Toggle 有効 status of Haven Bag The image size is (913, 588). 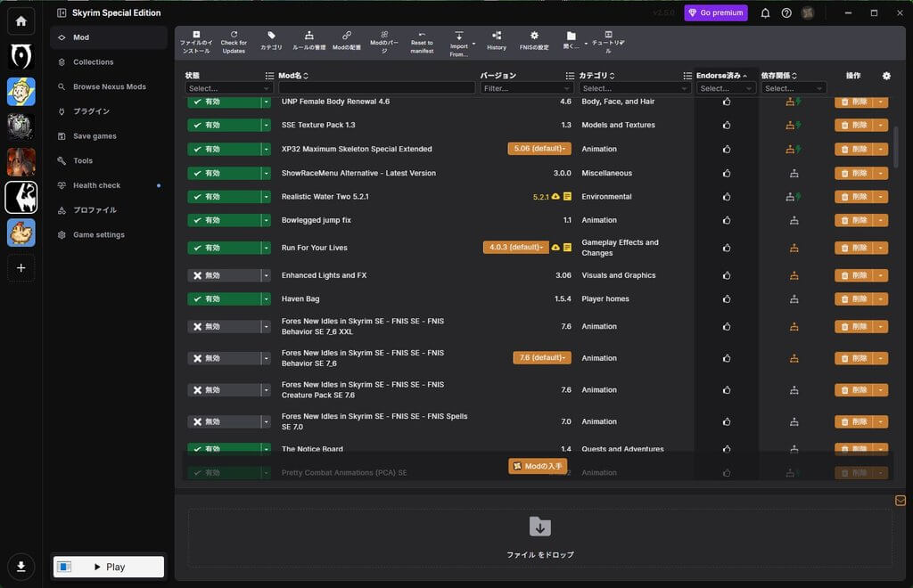pyautogui.click(x=224, y=299)
